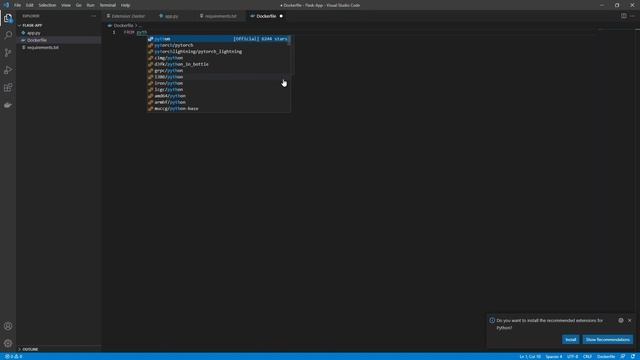Click the Split Editor icon

(x=624, y=16)
